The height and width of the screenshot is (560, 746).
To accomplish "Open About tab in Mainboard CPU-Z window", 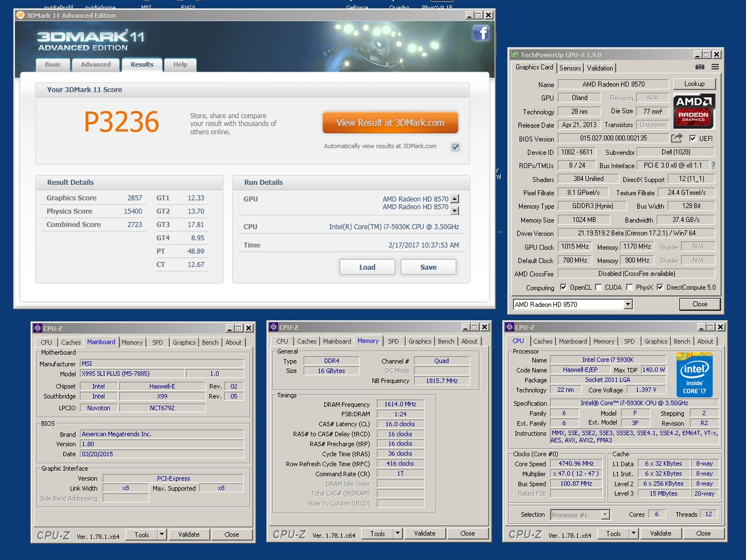I will [233, 342].
